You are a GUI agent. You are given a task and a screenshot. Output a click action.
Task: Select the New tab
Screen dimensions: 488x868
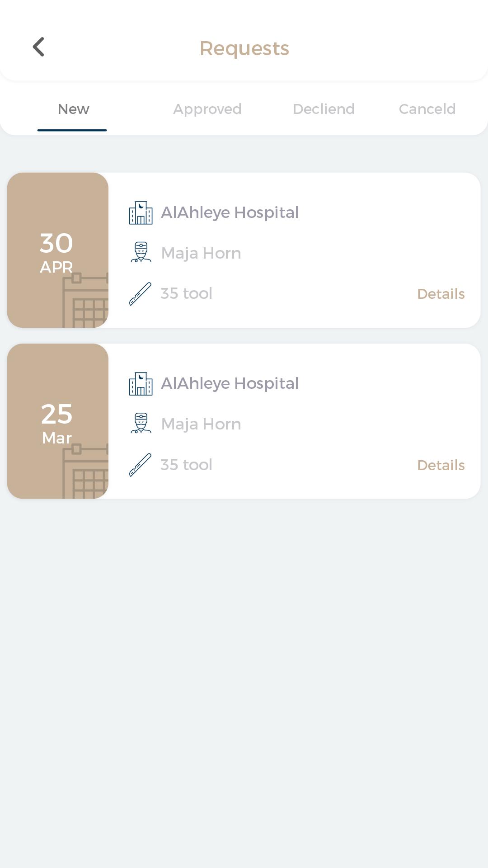coord(73,109)
